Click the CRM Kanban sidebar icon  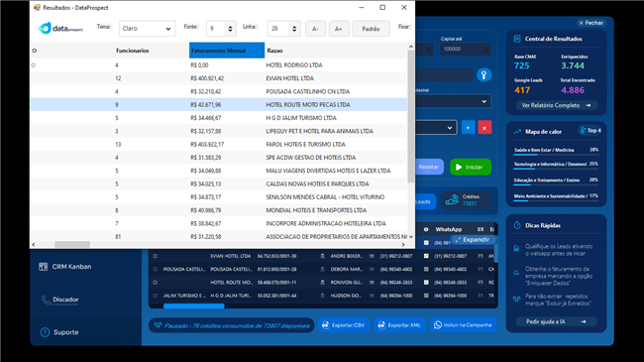pos(44,267)
